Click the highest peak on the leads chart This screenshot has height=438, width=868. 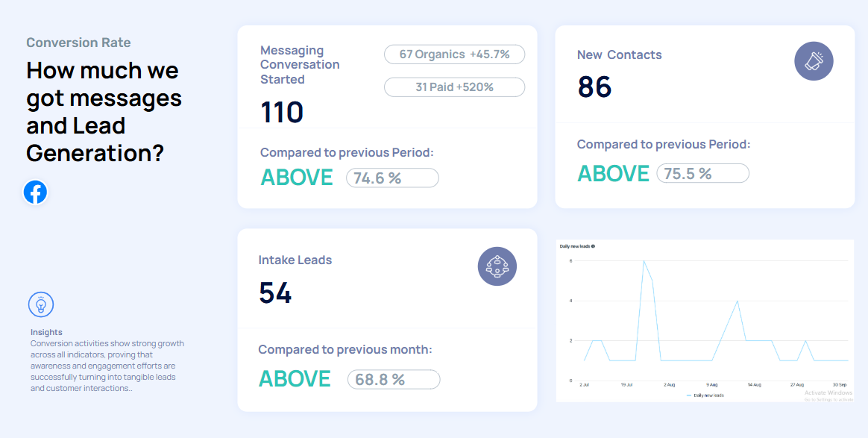pyautogui.click(x=644, y=261)
